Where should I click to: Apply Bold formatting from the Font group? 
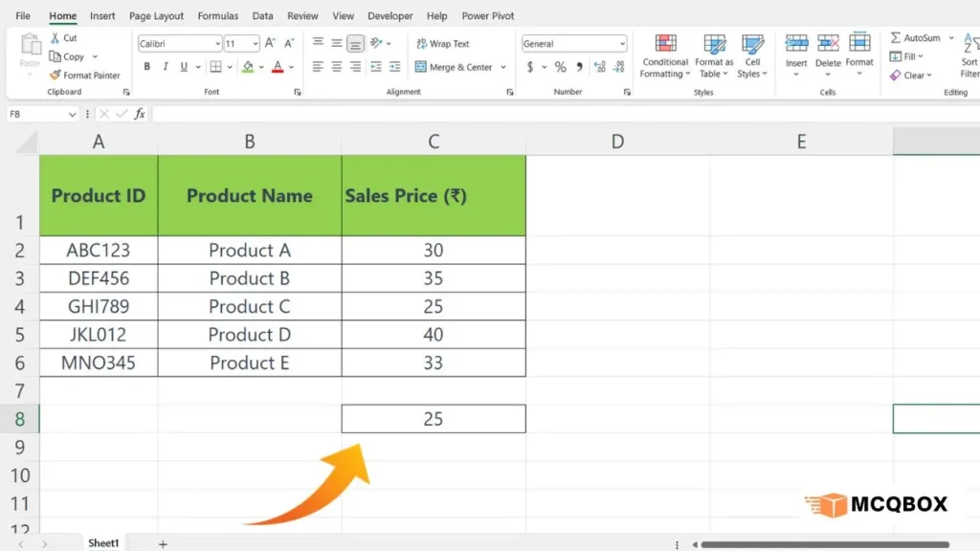145,66
